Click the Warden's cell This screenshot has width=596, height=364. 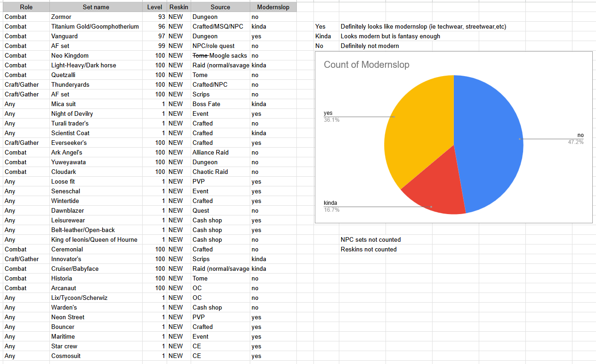coord(96,307)
